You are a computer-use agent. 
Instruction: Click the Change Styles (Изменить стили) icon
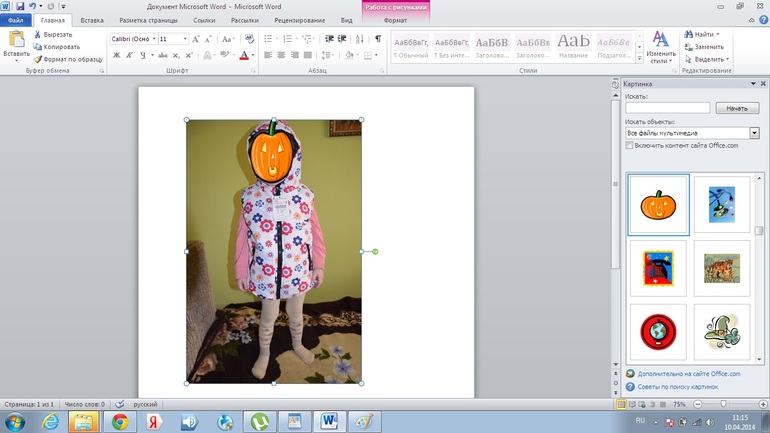[x=660, y=40]
